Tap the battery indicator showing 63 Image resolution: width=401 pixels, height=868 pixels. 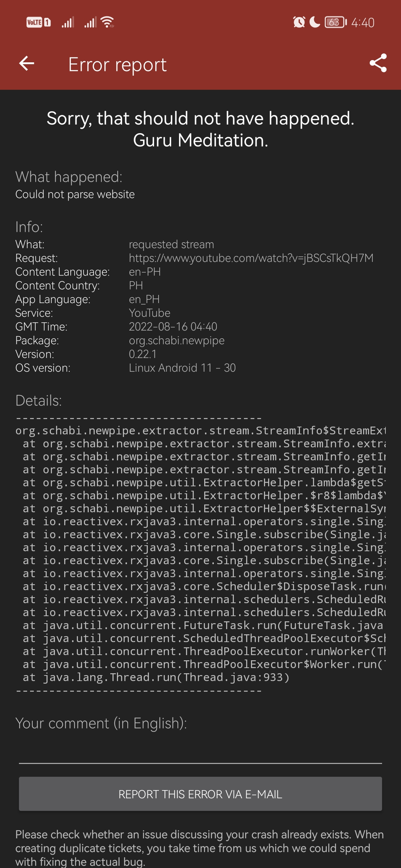(333, 23)
